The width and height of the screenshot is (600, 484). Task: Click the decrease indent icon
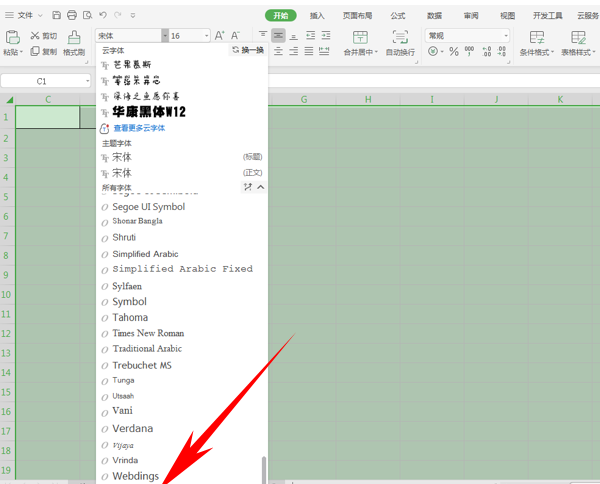[310, 36]
